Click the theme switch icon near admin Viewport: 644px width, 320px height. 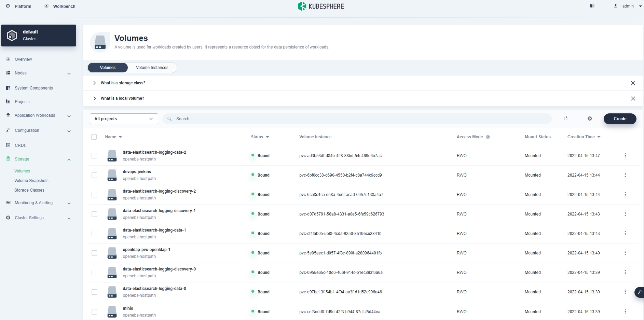[592, 6]
